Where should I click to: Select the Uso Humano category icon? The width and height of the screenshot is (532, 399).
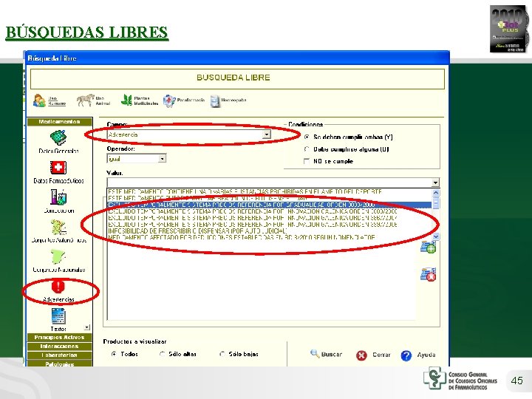[40, 100]
